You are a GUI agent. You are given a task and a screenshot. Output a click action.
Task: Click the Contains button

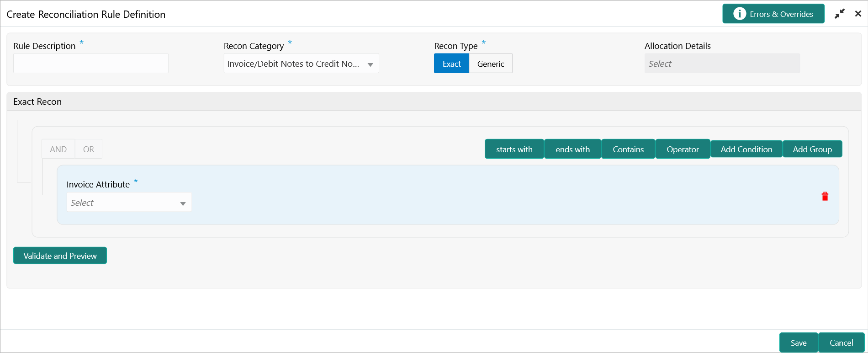[x=628, y=149]
